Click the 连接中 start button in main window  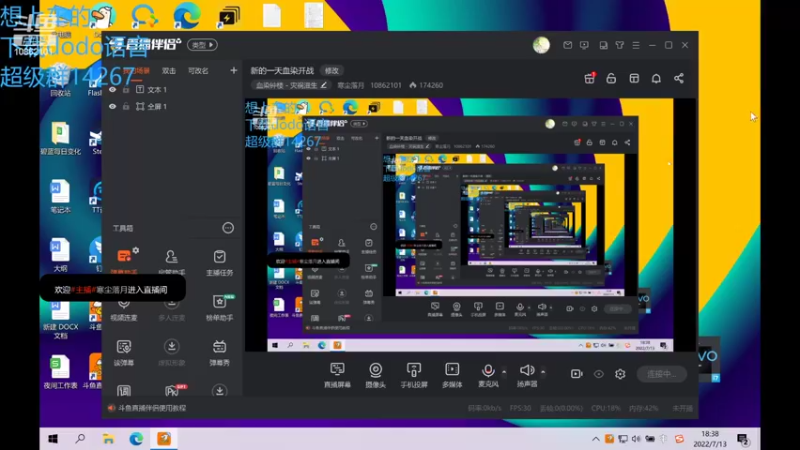(662, 374)
